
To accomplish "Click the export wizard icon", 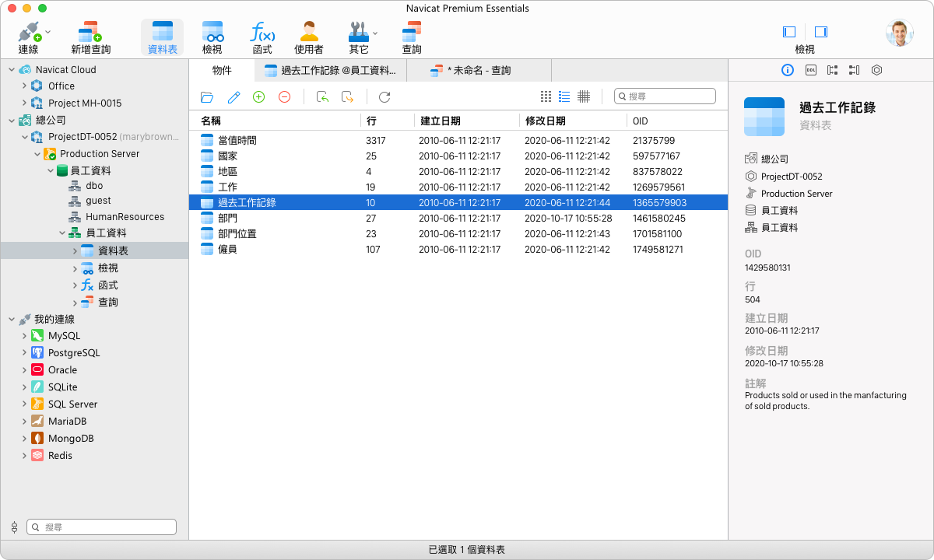I will [348, 96].
